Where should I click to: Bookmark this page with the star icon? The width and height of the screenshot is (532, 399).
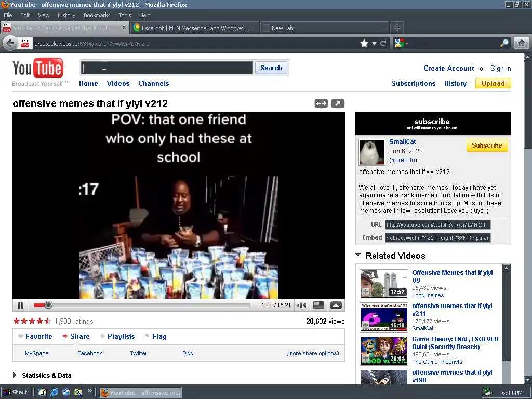coord(364,44)
